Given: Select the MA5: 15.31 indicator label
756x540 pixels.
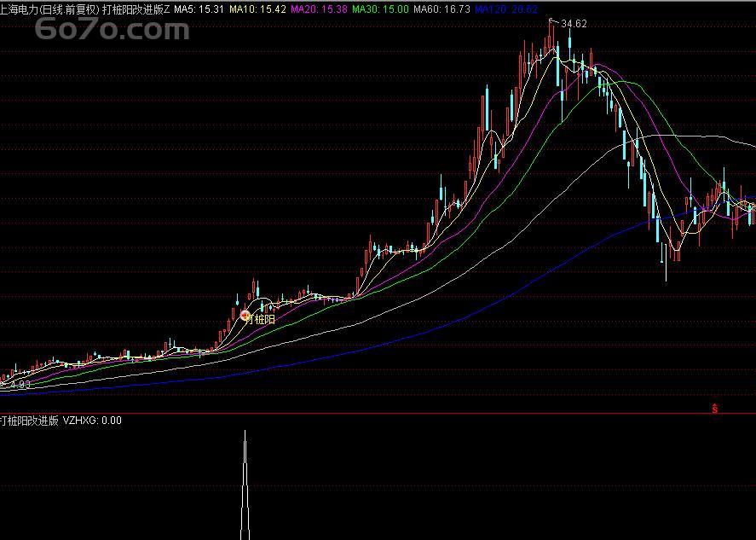Looking at the screenshot, I should coord(199,9).
